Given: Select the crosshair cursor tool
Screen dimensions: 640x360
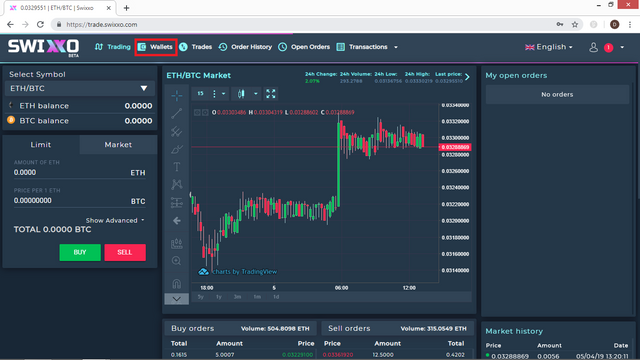Looking at the screenshot, I should coord(177,96).
